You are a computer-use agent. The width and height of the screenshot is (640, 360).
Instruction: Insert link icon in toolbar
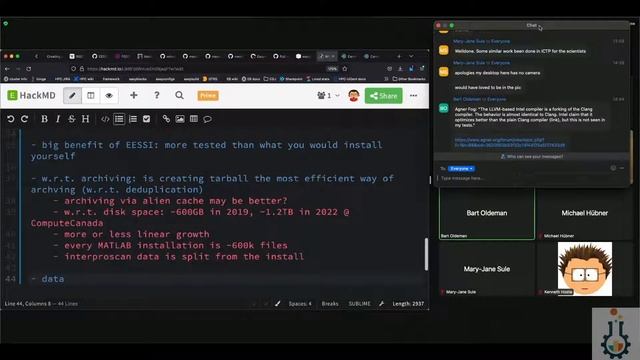(x=166, y=119)
